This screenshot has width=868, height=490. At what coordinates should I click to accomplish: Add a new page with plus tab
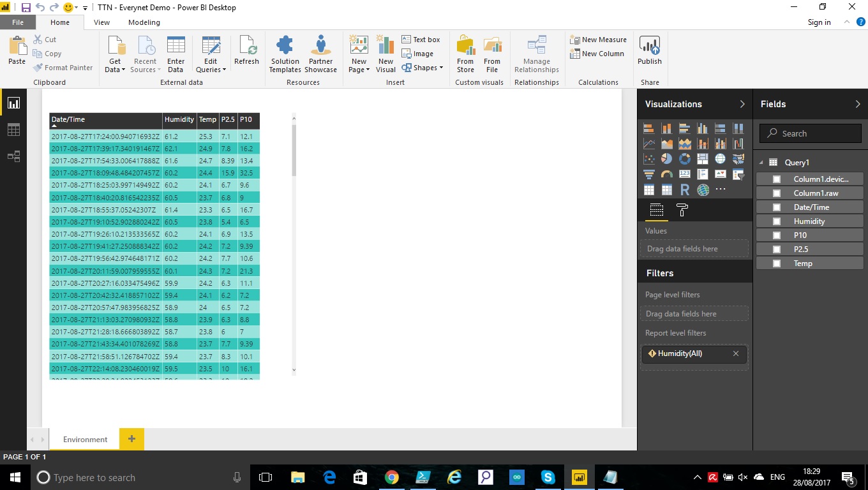(x=131, y=439)
